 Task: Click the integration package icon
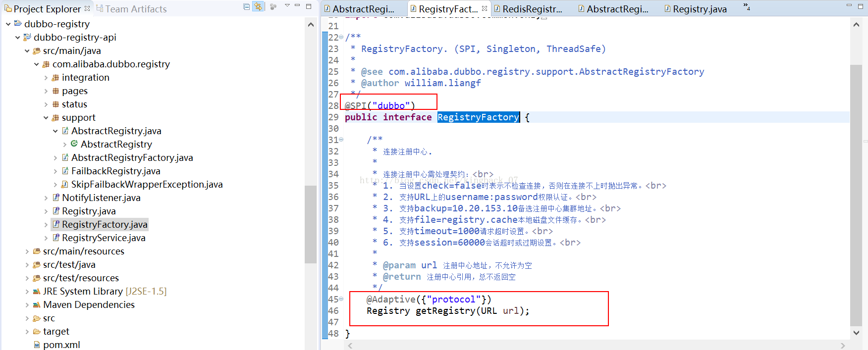pyautogui.click(x=55, y=77)
